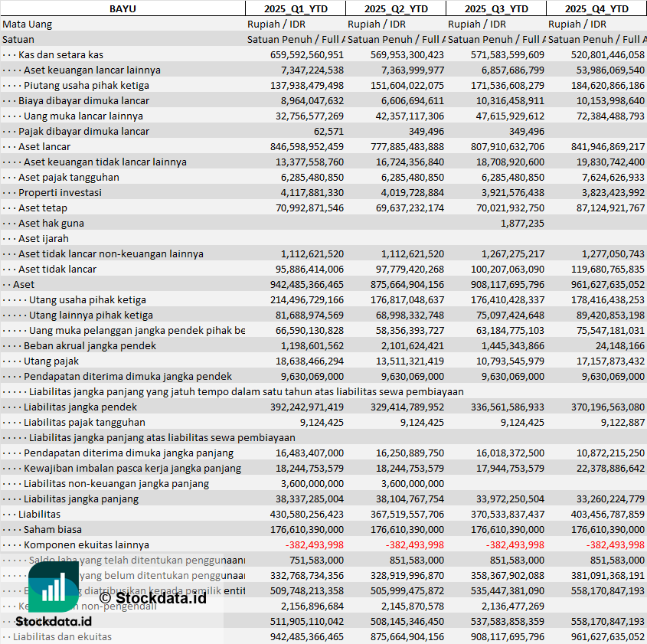
Task: Click the Aset lancar row label
Action: coord(44,146)
